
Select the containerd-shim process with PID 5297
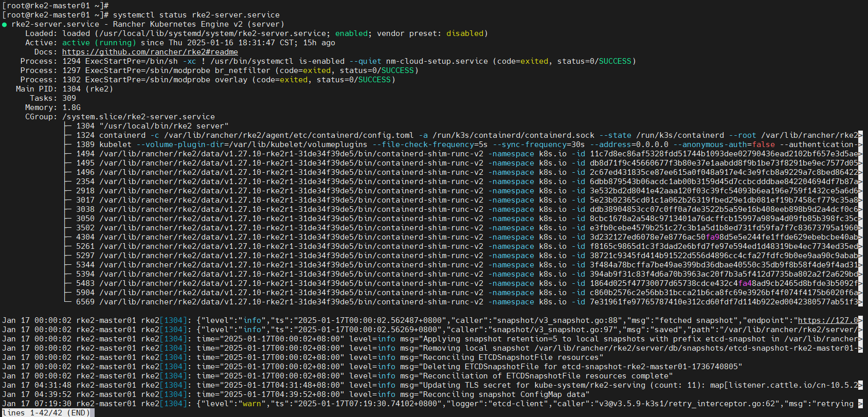(x=469, y=256)
